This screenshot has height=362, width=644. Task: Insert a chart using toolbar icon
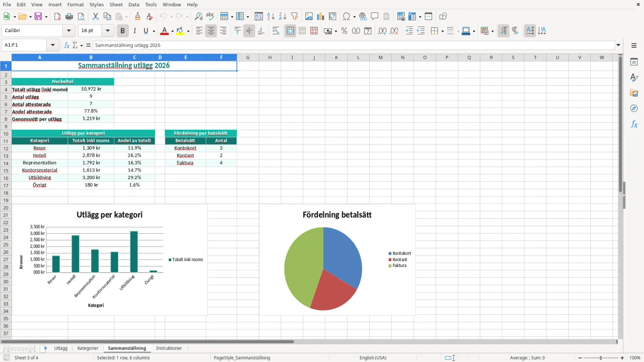pyautogui.click(x=321, y=17)
